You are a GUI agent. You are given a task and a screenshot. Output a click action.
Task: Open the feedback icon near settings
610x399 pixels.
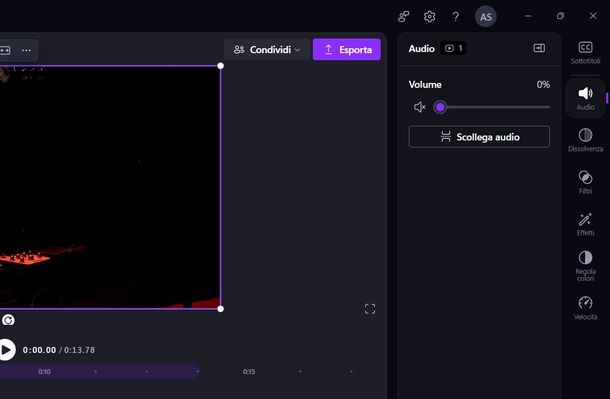point(404,17)
